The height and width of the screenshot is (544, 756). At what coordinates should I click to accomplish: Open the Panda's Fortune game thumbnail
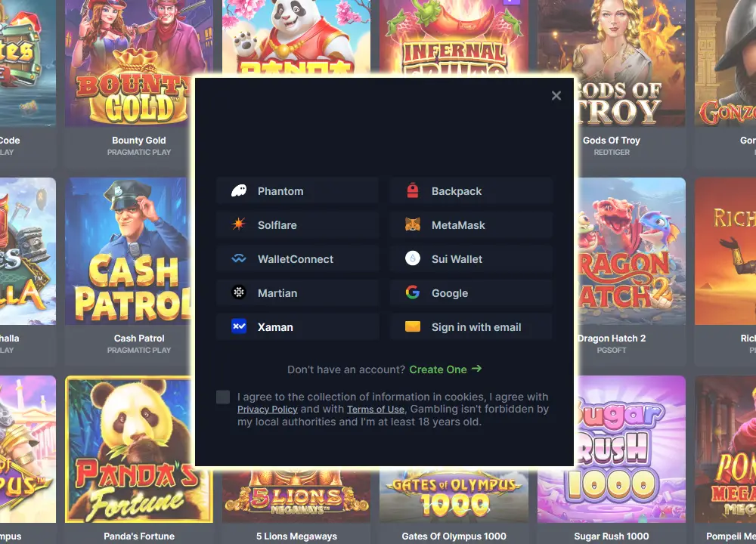coord(130,449)
